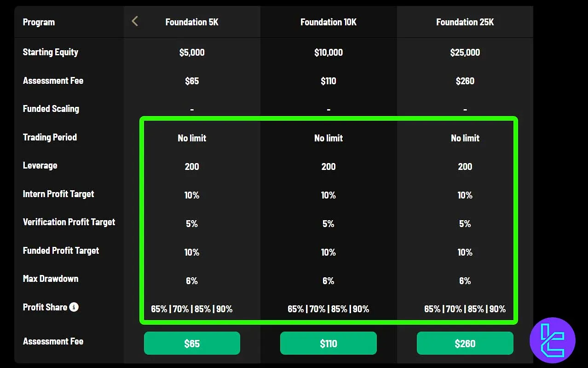The height and width of the screenshot is (368, 588).
Task: Click the left chevron to view previous programs
Action: point(135,21)
